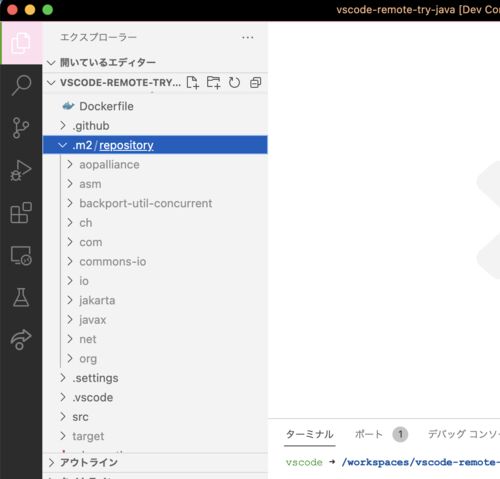Switch to the ターミナル tab
The image size is (500, 479).
(310, 434)
